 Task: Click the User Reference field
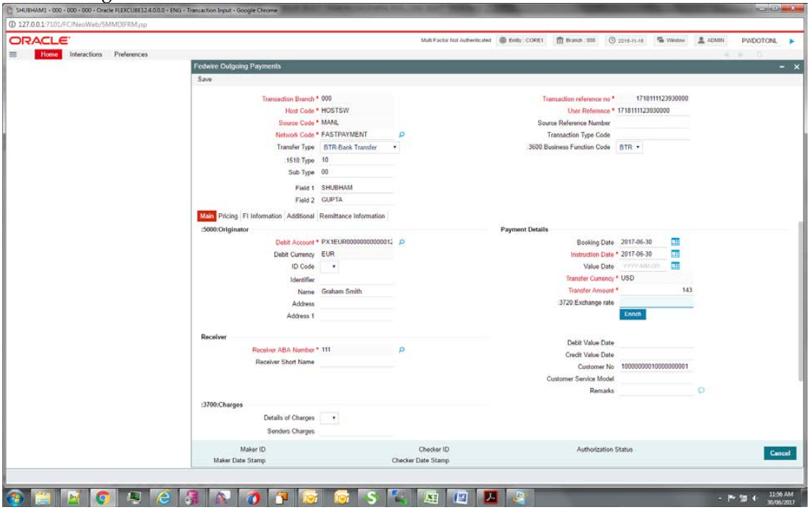click(x=653, y=111)
